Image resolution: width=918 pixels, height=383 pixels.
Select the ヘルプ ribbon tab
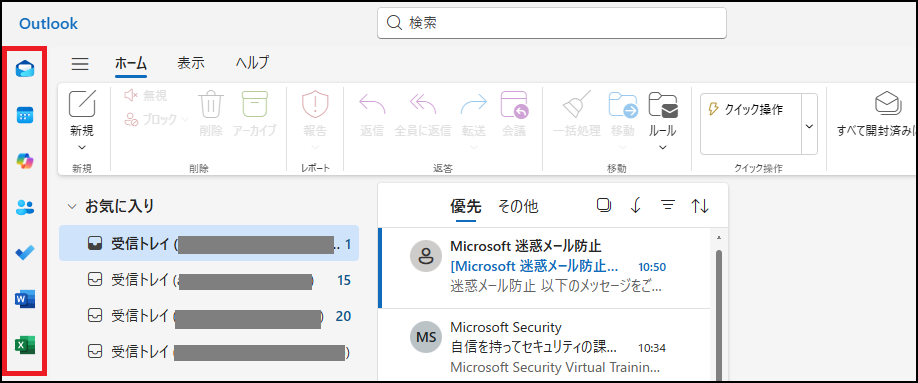click(252, 63)
